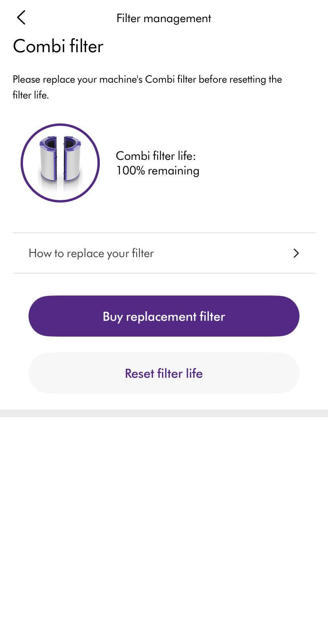Go back using the top-left arrow
Screen dimensions: 328x644
click(21, 18)
